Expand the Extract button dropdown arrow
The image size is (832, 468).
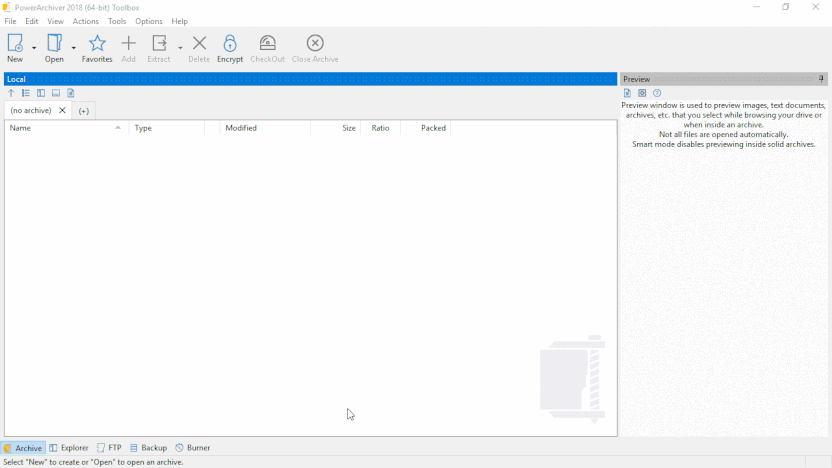[180, 47]
